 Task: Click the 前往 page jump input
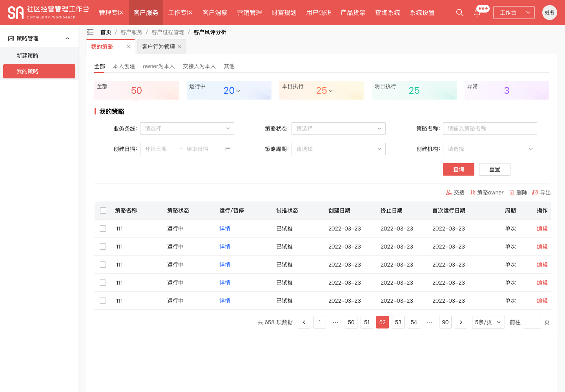tap(532, 322)
